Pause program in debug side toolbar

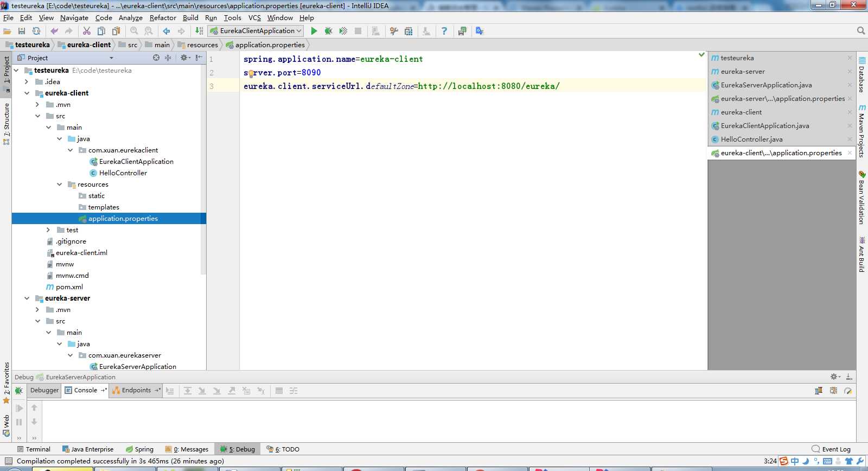coord(19,422)
